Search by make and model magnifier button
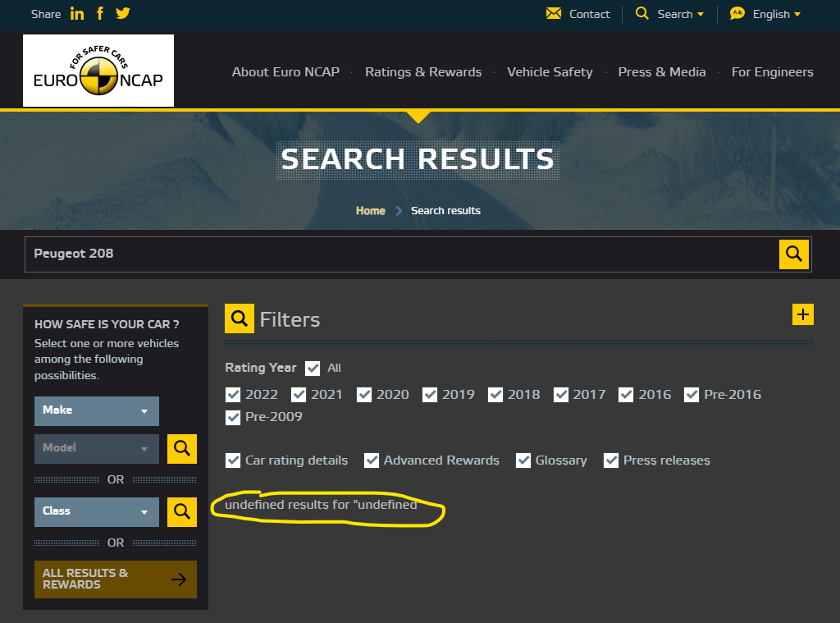The image size is (840, 623). click(182, 449)
